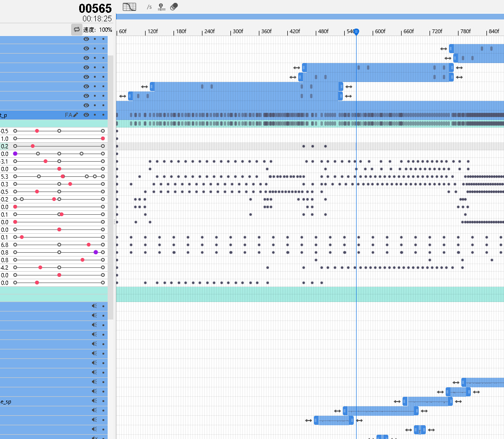Image resolution: width=504 pixels, height=439 pixels.
Task: Click the purple handle on 0.8 row
Action: [96, 252]
